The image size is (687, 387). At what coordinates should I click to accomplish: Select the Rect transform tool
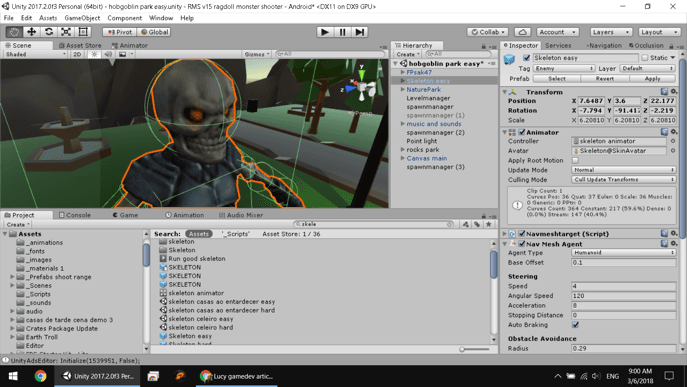[x=83, y=32]
